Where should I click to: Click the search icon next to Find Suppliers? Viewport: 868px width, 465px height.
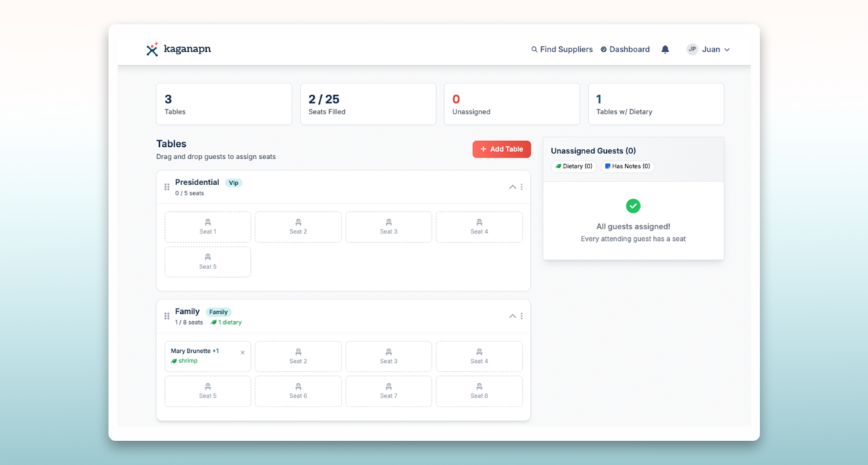pyautogui.click(x=535, y=49)
